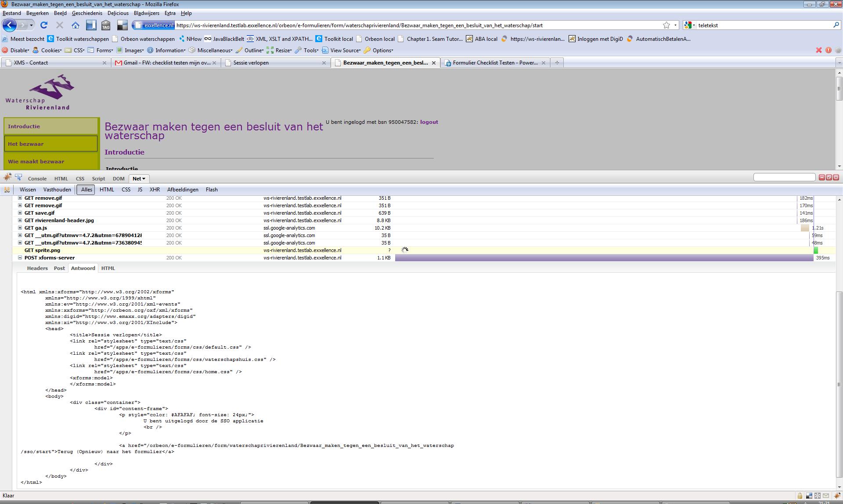
Task: Switch to the Headers response tab
Action: tap(37, 268)
